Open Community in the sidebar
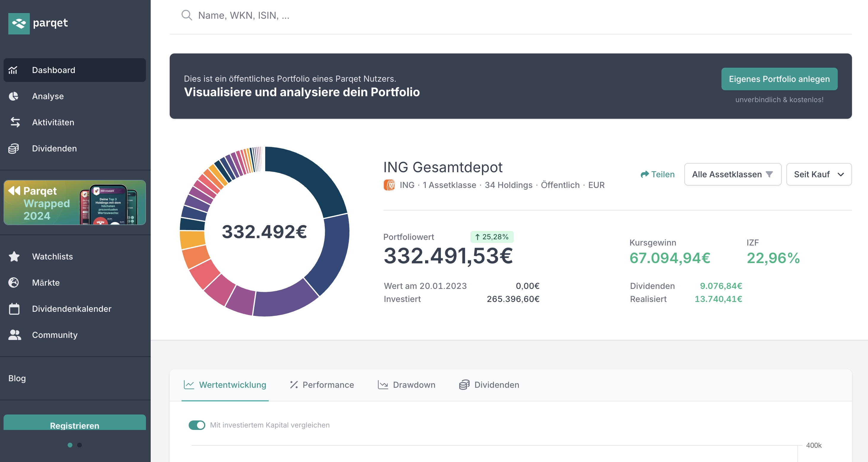 [x=74, y=335]
